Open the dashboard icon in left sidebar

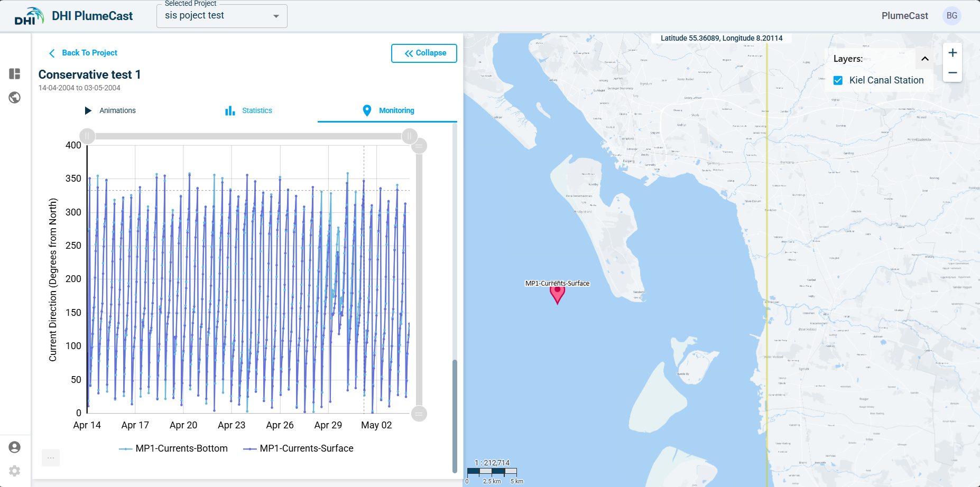[15, 74]
